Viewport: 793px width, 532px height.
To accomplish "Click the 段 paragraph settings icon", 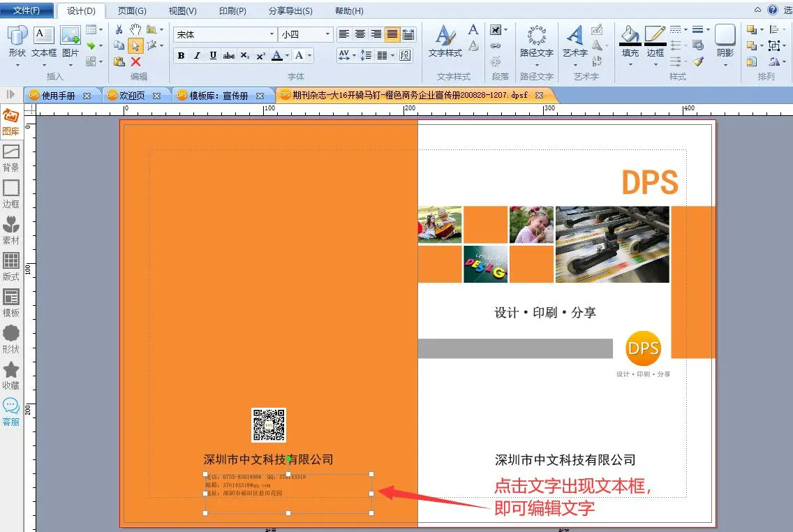I will pyautogui.click(x=405, y=56).
